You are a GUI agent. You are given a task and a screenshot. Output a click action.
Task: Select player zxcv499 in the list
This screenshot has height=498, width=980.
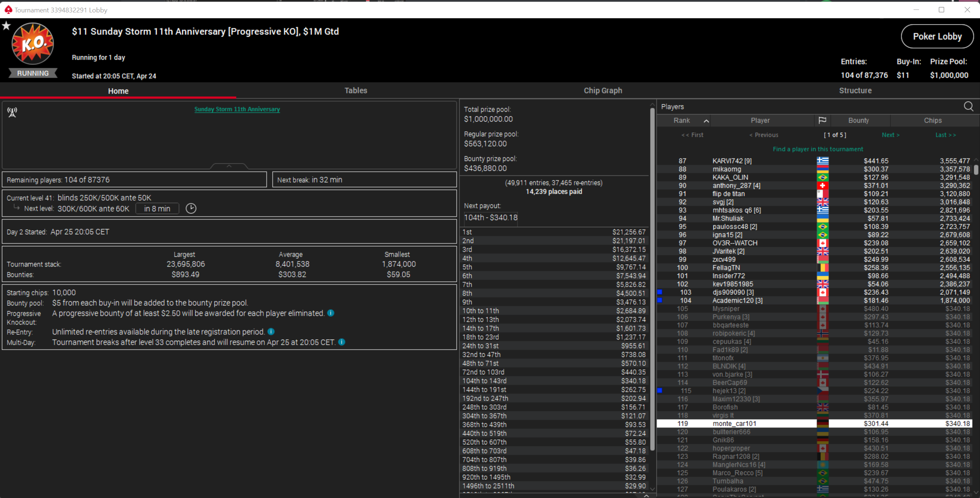pyautogui.click(x=815, y=259)
